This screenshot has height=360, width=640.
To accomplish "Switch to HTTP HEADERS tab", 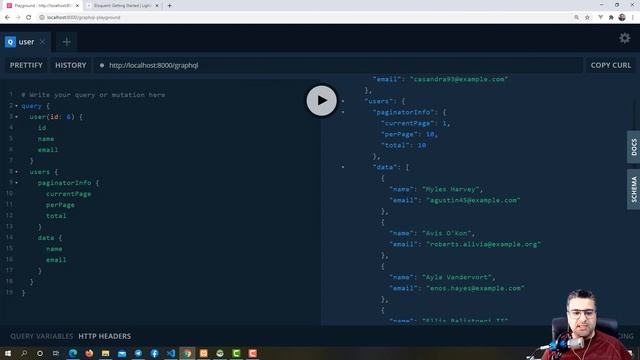I will point(104,336).
